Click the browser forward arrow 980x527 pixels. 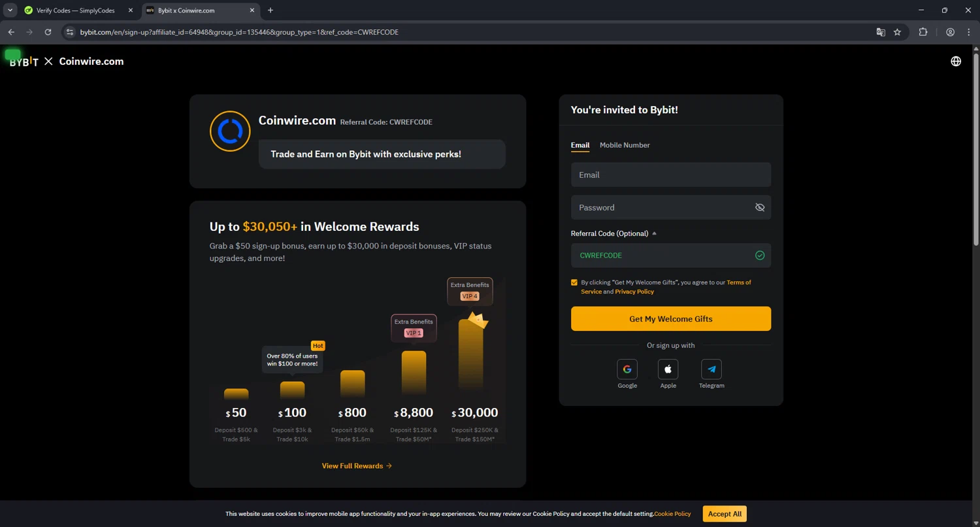[x=29, y=32]
